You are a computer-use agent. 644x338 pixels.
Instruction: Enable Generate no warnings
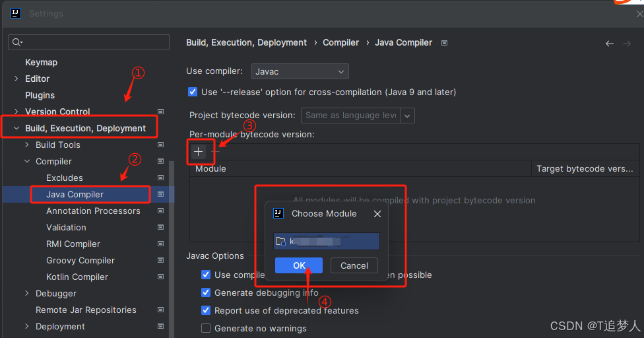(x=206, y=328)
